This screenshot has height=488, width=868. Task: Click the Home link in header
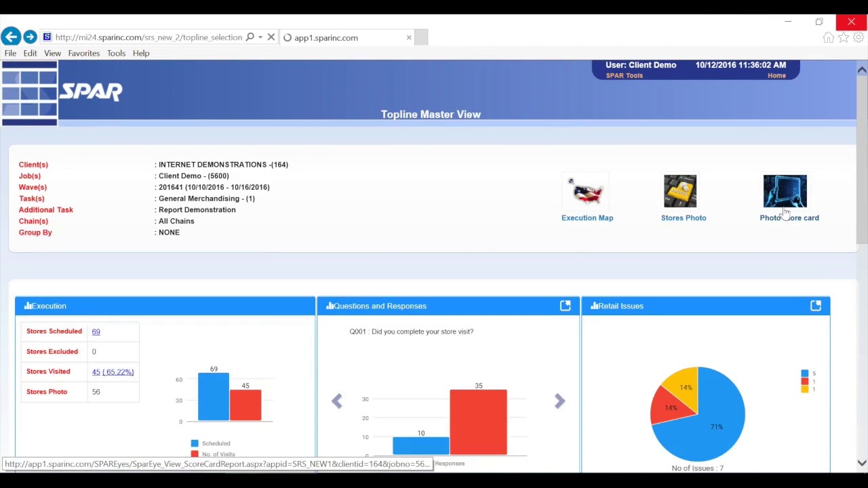click(776, 76)
